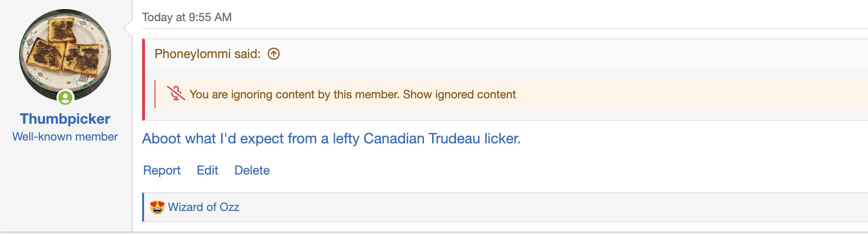This screenshot has width=868, height=234.
Task: Click the Well-known member user title
Action: pyautogui.click(x=65, y=137)
